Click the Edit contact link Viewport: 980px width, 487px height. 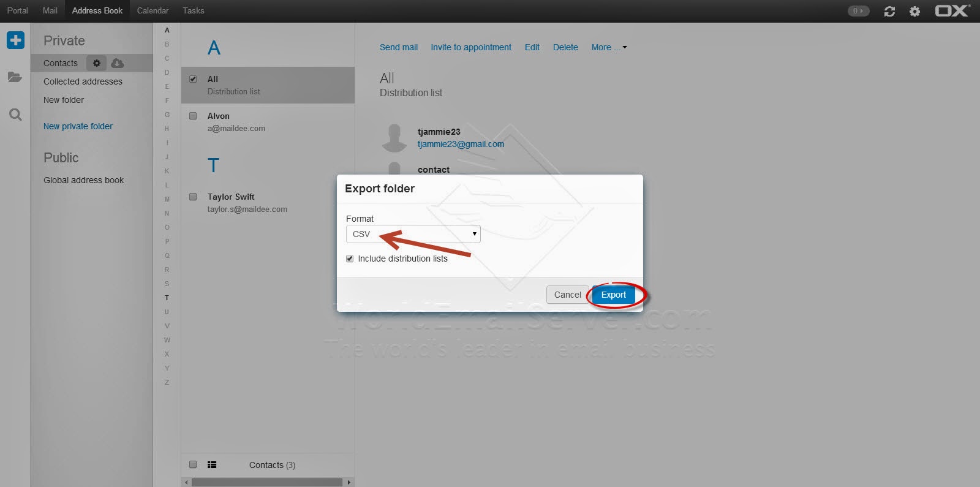click(532, 47)
